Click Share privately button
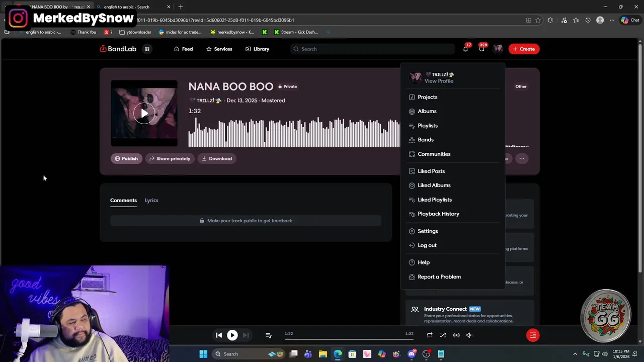Screen dimensions: 644x362 tap(170, 158)
